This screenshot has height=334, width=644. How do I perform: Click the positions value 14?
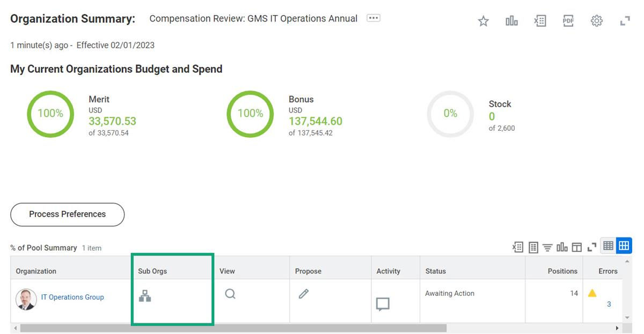pyautogui.click(x=574, y=294)
